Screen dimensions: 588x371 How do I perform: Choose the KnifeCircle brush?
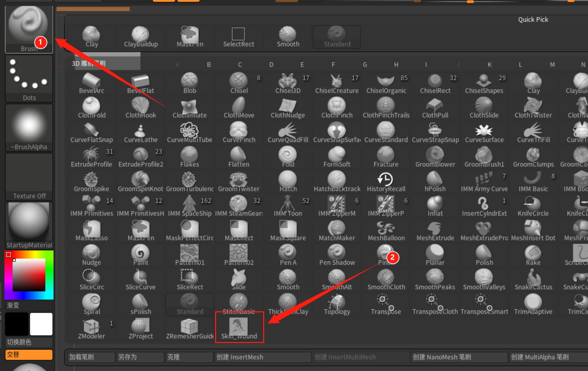tap(533, 206)
